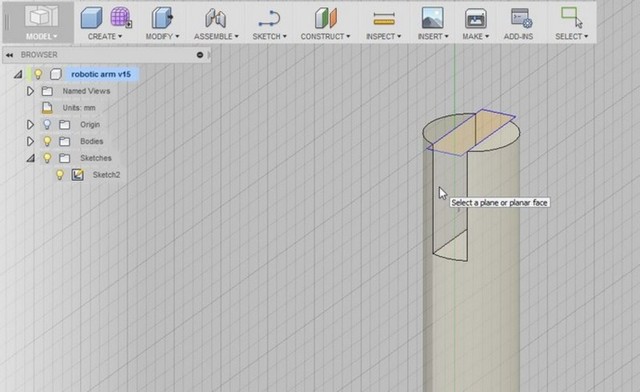
Task: Select the Named Views label
Action: pos(86,91)
